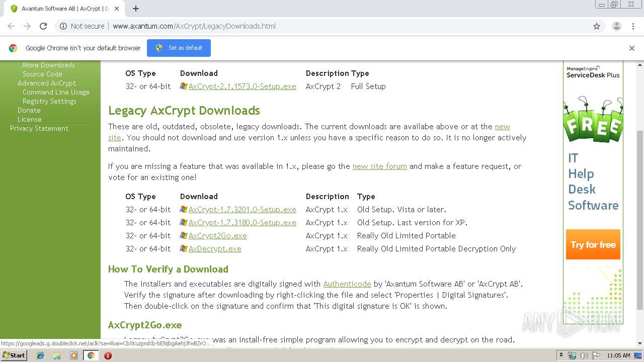Open the Windows Start menu
Image resolution: width=644 pixels, height=362 pixels.
pos(14,355)
